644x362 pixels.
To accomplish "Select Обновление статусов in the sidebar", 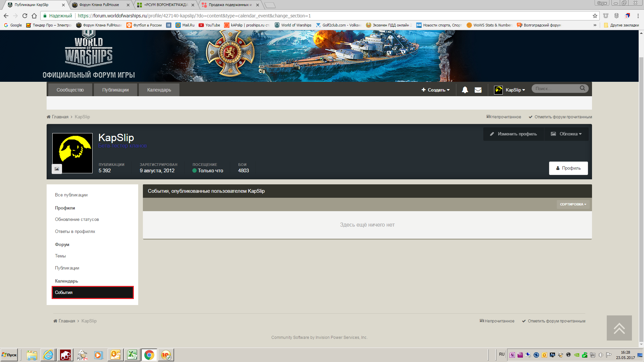I will coord(77,220).
